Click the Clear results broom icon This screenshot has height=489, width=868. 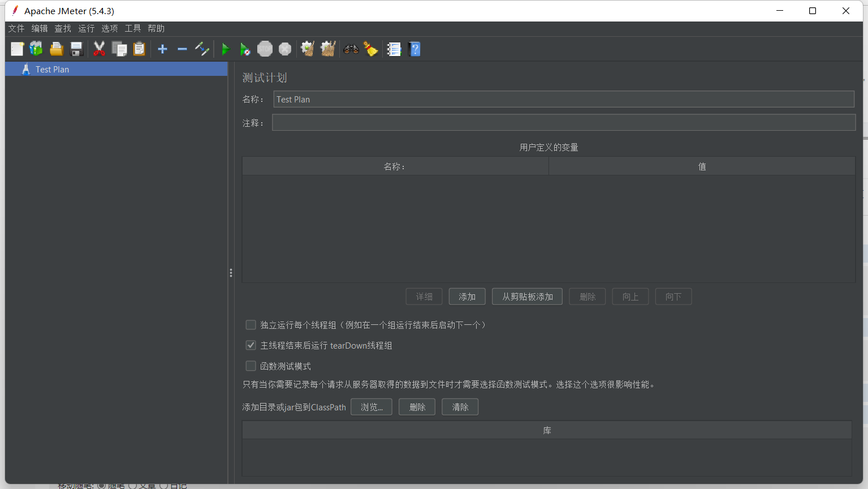[x=308, y=49]
